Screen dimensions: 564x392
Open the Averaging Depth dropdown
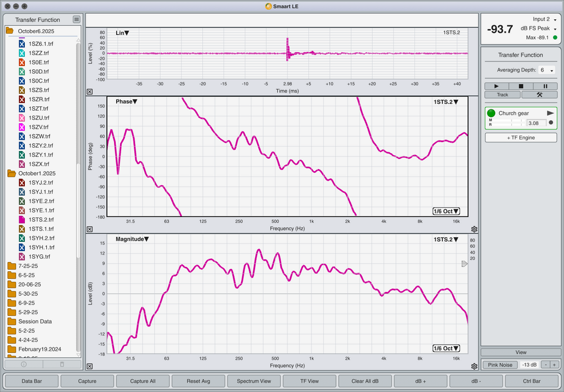547,70
